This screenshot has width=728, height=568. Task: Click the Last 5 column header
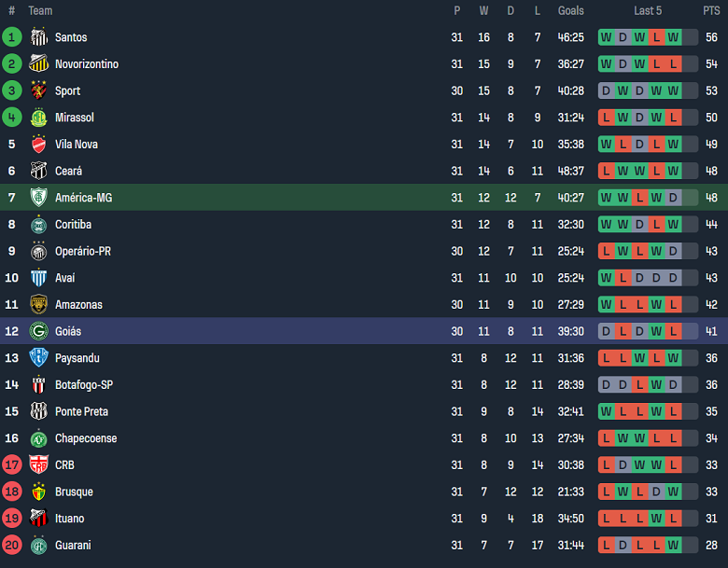click(x=648, y=11)
